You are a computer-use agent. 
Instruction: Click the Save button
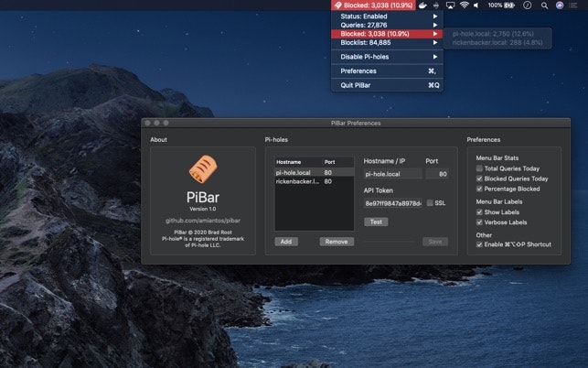435,242
